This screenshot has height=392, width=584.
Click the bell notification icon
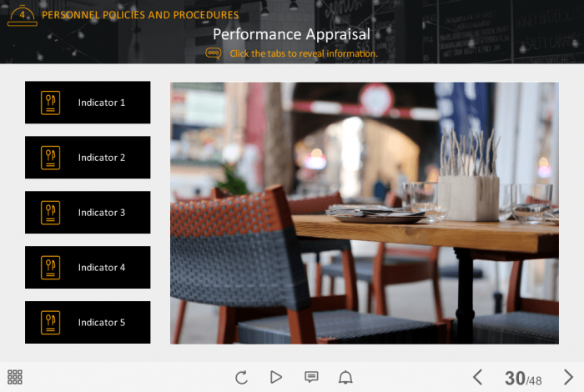(345, 377)
